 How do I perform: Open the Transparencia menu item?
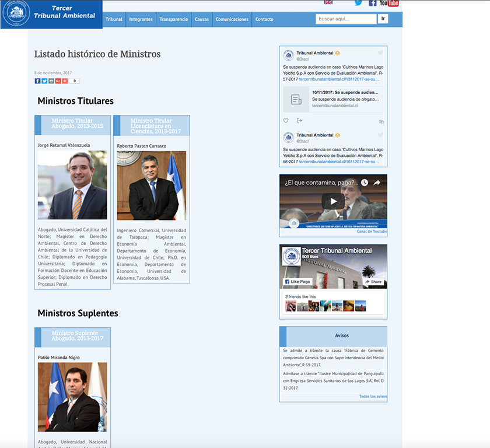coord(174,19)
